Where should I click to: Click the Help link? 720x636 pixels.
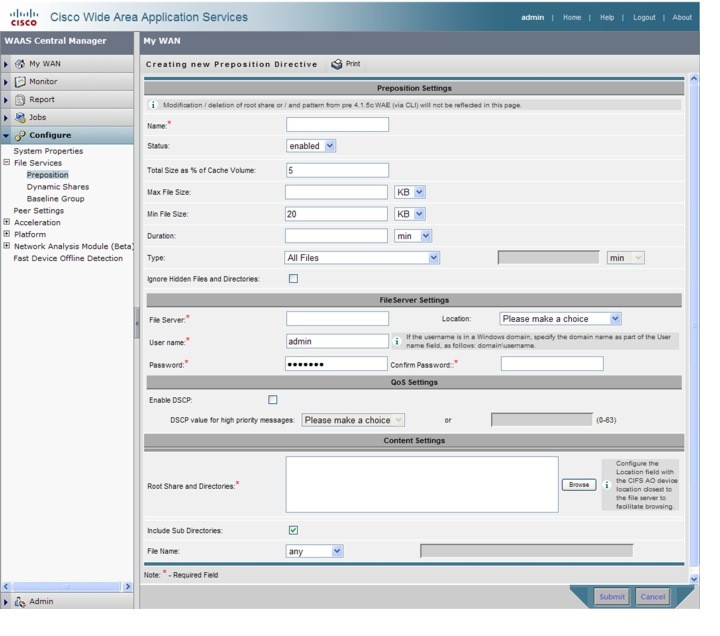607,17
